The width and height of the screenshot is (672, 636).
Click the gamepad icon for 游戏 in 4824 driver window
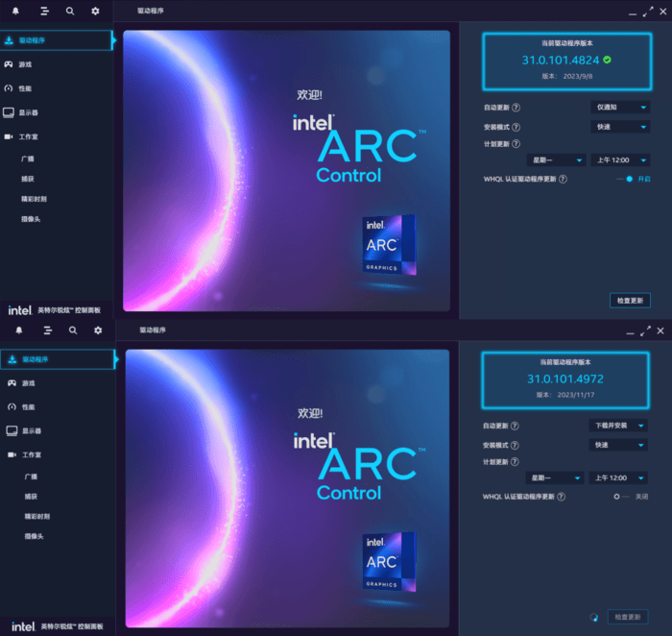(9, 64)
